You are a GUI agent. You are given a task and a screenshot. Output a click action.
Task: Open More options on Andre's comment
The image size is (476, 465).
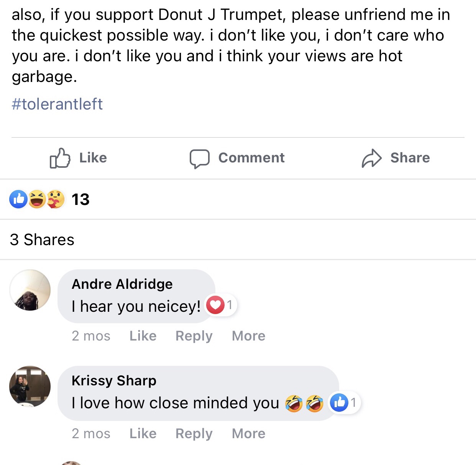pos(248,336)
